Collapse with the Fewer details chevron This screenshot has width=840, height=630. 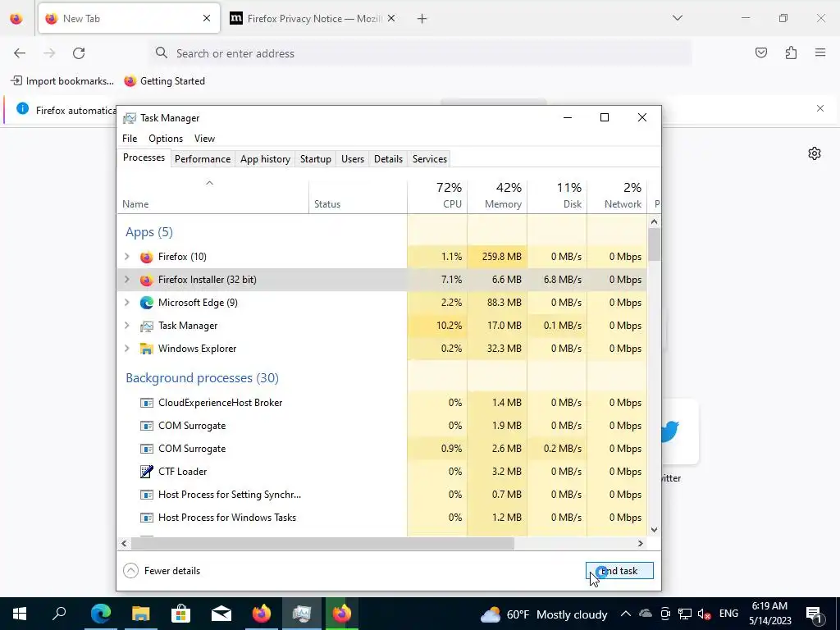[130, 571]
